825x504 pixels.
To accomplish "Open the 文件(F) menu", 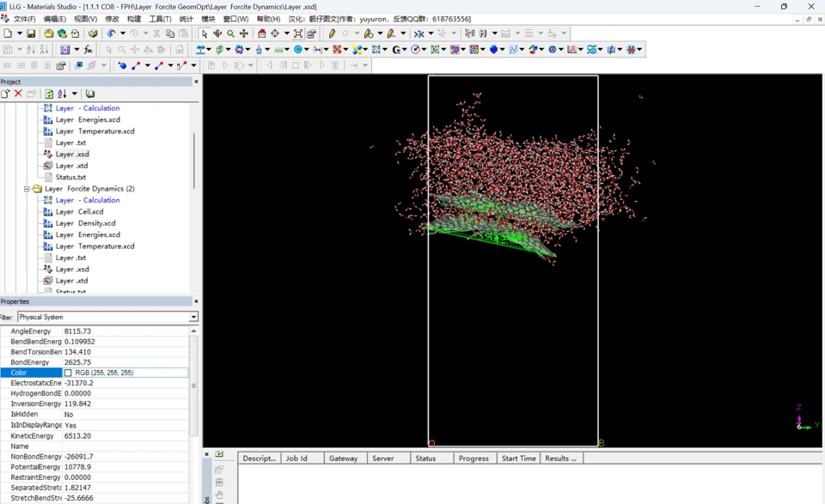I will [24, 19].
